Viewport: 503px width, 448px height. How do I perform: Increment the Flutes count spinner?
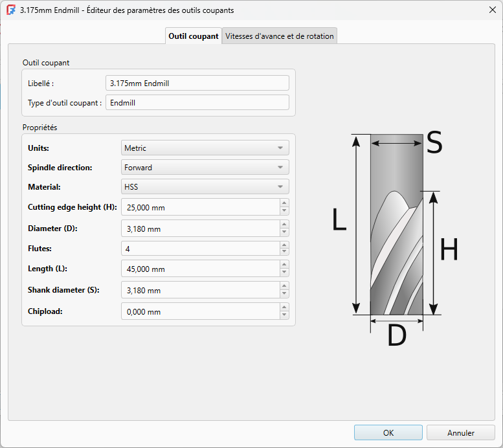coord(284,245)
